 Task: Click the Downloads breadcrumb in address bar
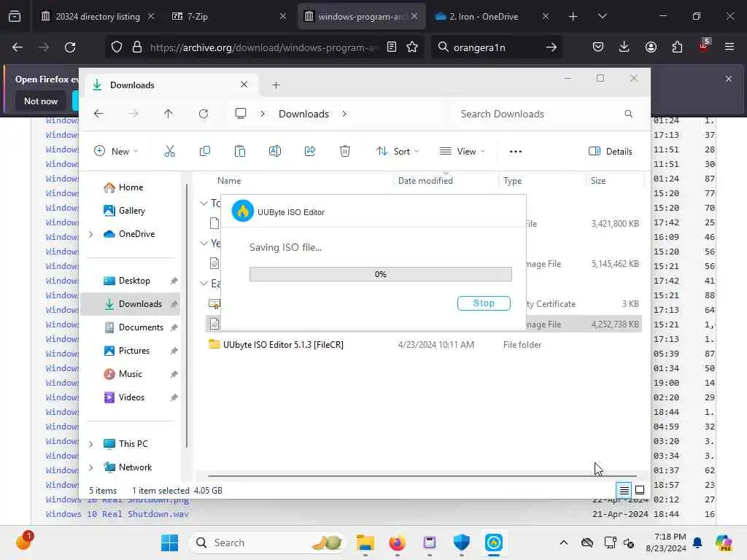tap(303, 114)
